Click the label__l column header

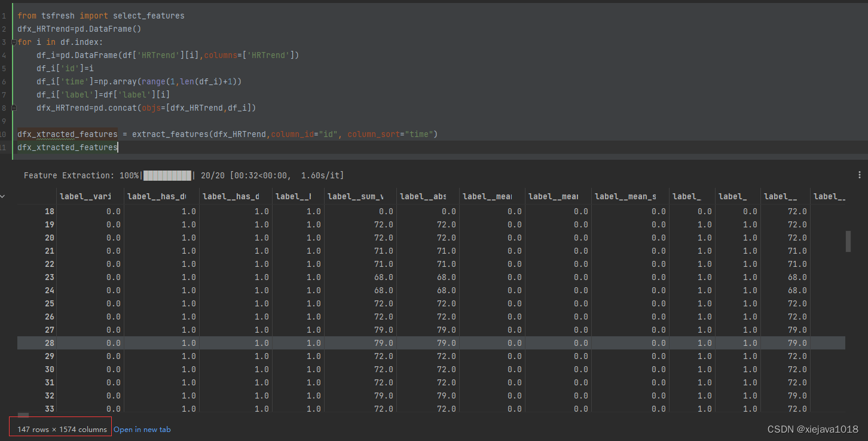pyautogui.click(x=293, y=196)
